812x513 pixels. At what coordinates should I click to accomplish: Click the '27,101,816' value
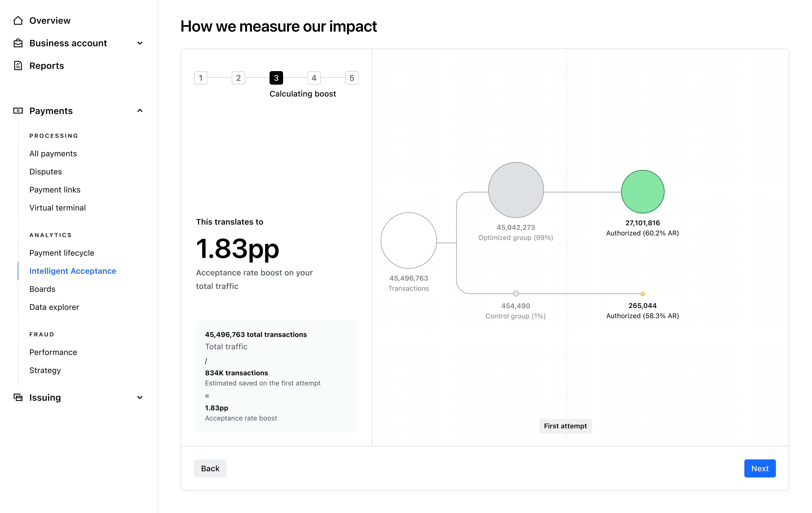pyautogui.click(x=643, y=223)
